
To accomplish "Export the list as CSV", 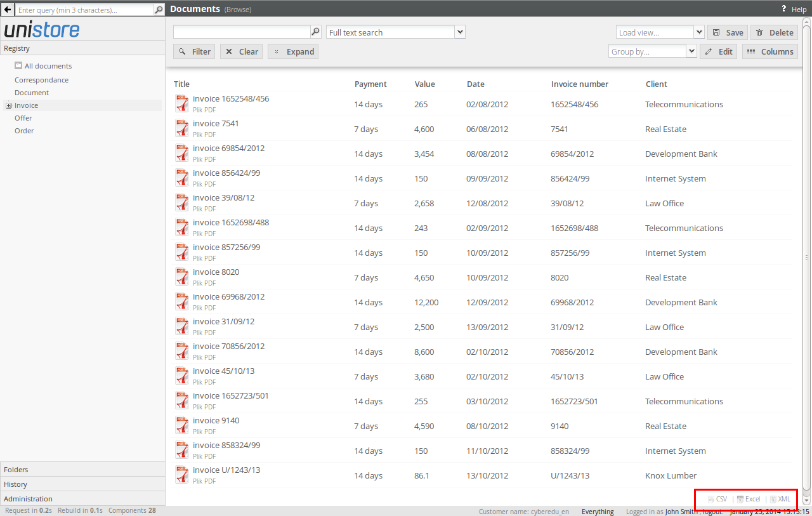I will [717, 499].
